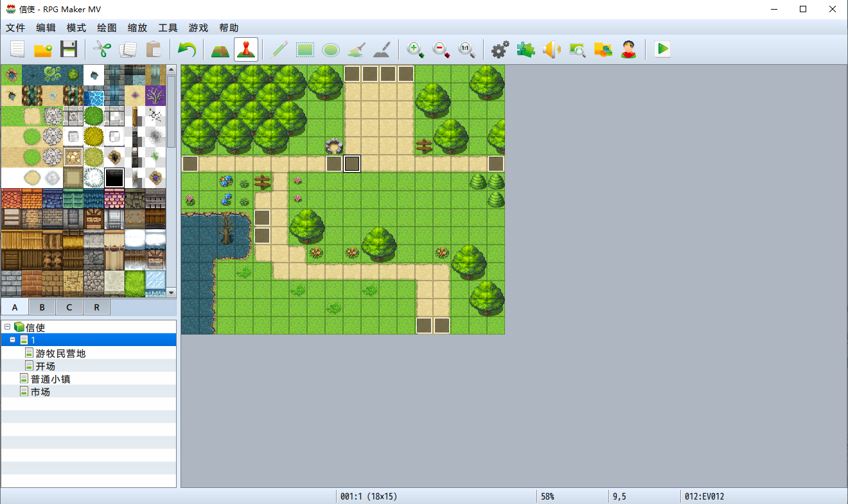The image size is (848, 504).
Task: Zoom out of the map
Action: click(x=441, y=49)
